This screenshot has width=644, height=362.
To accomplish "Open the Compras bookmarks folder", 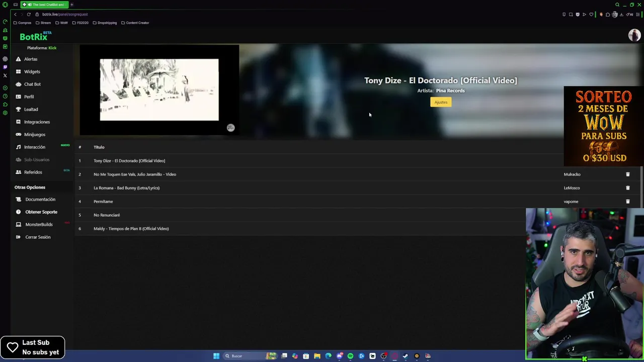I will (22, 23).
